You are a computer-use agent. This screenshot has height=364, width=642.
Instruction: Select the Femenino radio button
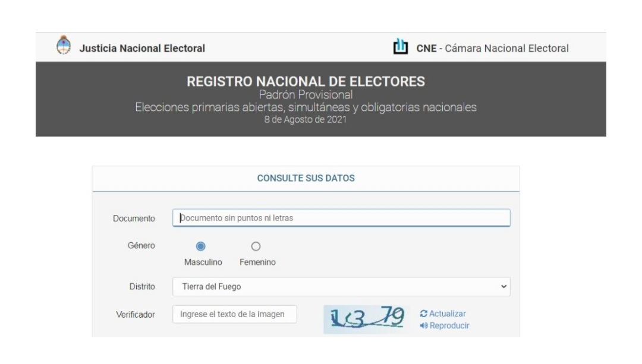[x=256, y=246]
